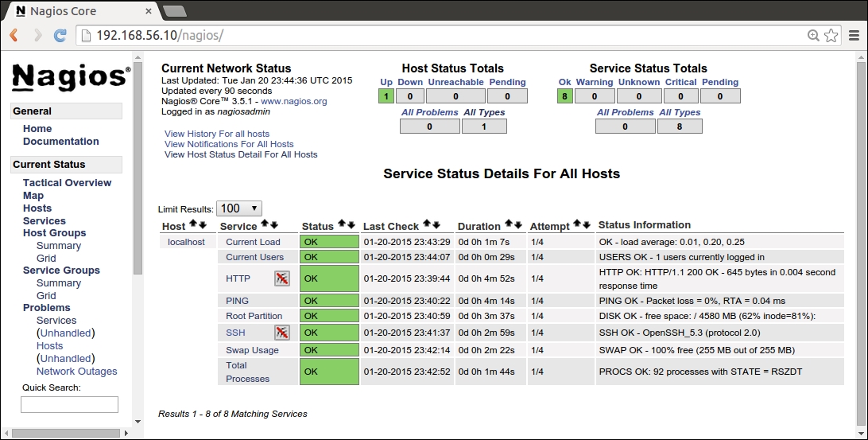This screenshot has width=868, height=440.
Task: Click the localhost host link
Action: coord(186,242)
